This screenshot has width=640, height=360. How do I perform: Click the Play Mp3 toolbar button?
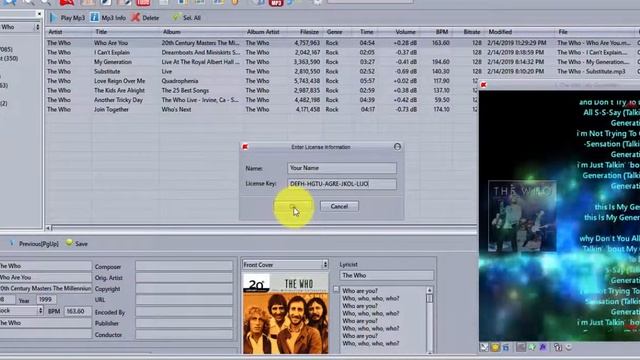tap(67, 18)
